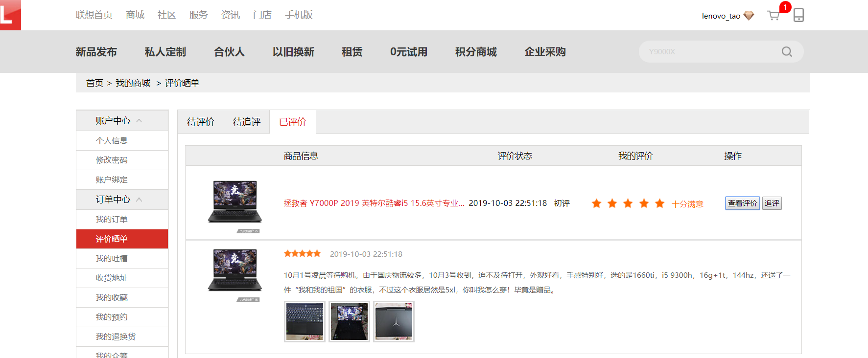Go to 合伙人 menu
Viewport: 868px width, 358px height.
(229, 52)
